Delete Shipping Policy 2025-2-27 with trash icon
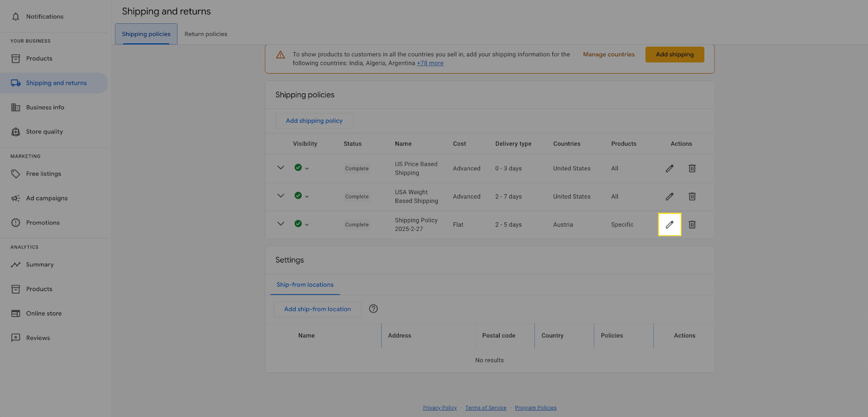This screenshot has width=868, height=417. pos(692,224)
